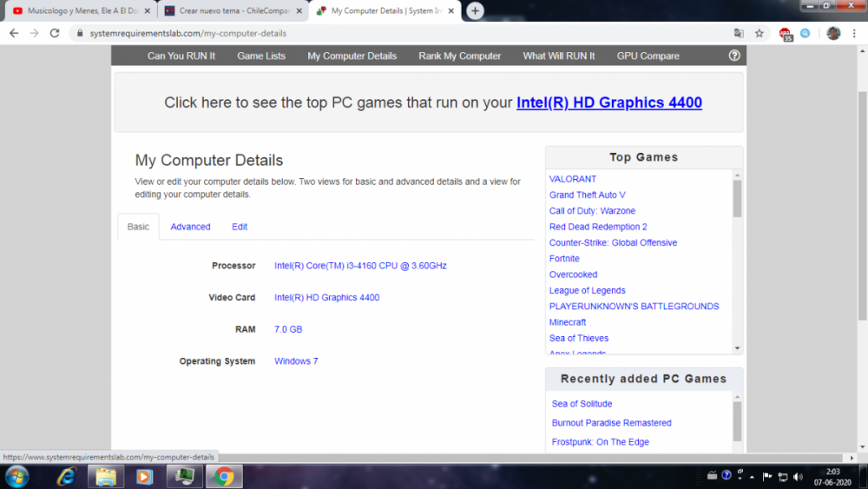Open the What Will RUN It menu item
The width and height of the screenshot is (868, 489).
click(x=558, y=56)
